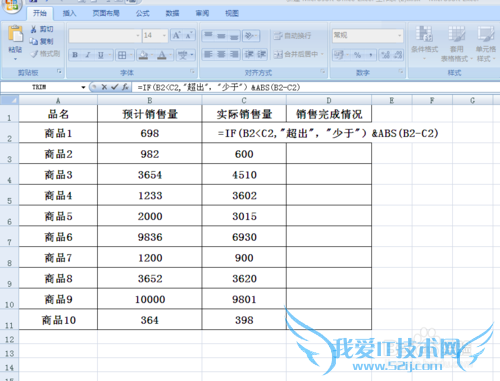Expand the Name Box function dropdown
The image size is (500, 381).
[83, 87]
